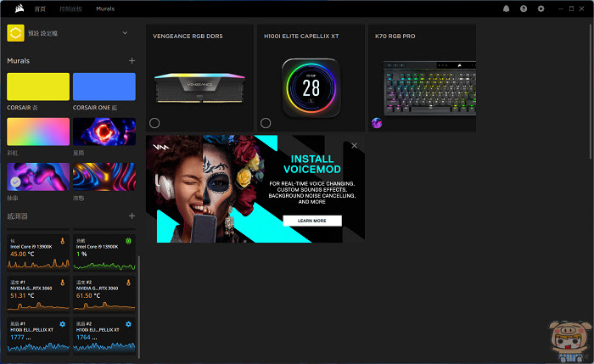Screen dimensions: 594x364
Task: Click the '45.00 °C' CPU temperature value
Action: click(22, 255)
